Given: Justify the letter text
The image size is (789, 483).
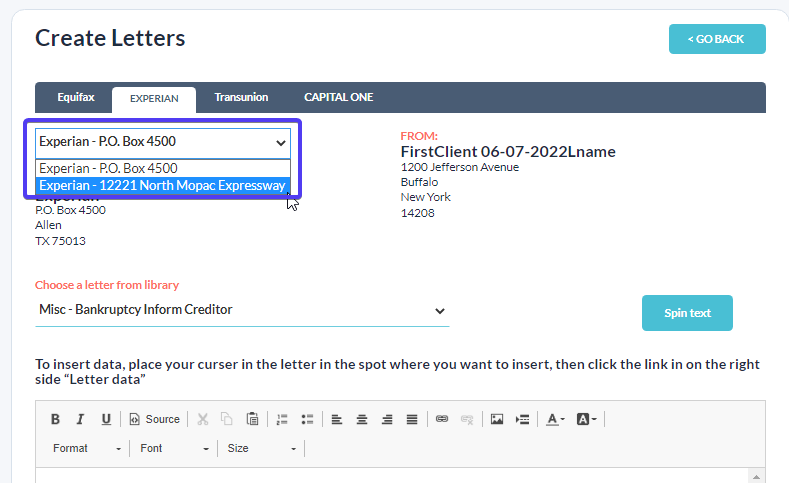Looking at the screenshot, I should tap(412, 419).
